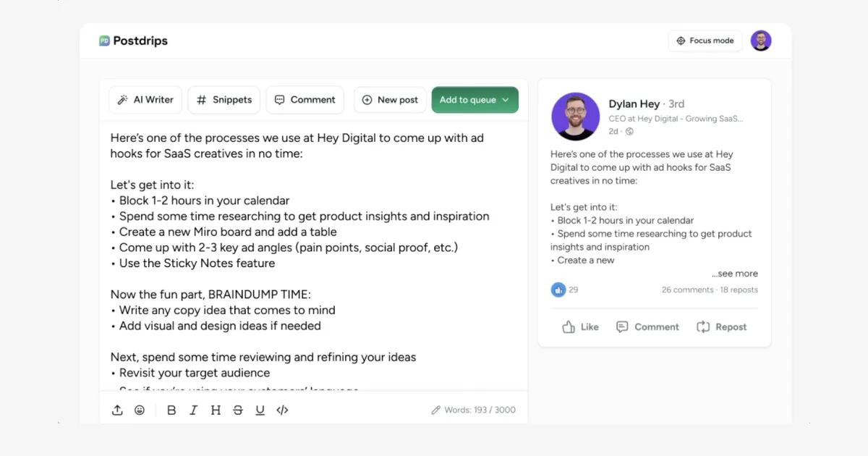Screen dimensions: 868x456
Task: Apply strikethrough formatting
Action: [238, 410]
